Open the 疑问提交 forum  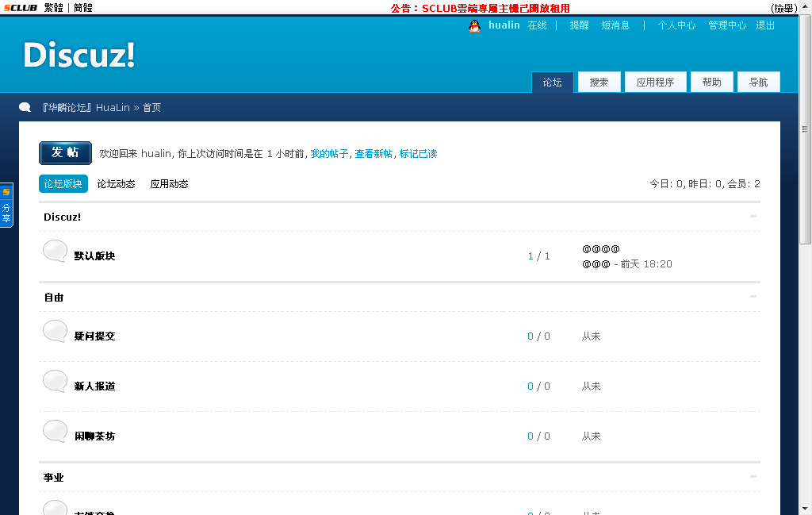(x=94, y=336)
